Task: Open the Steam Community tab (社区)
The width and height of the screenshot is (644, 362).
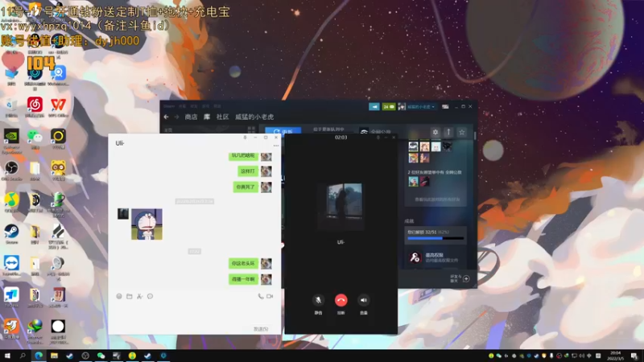Action: (x=223, y=117)
